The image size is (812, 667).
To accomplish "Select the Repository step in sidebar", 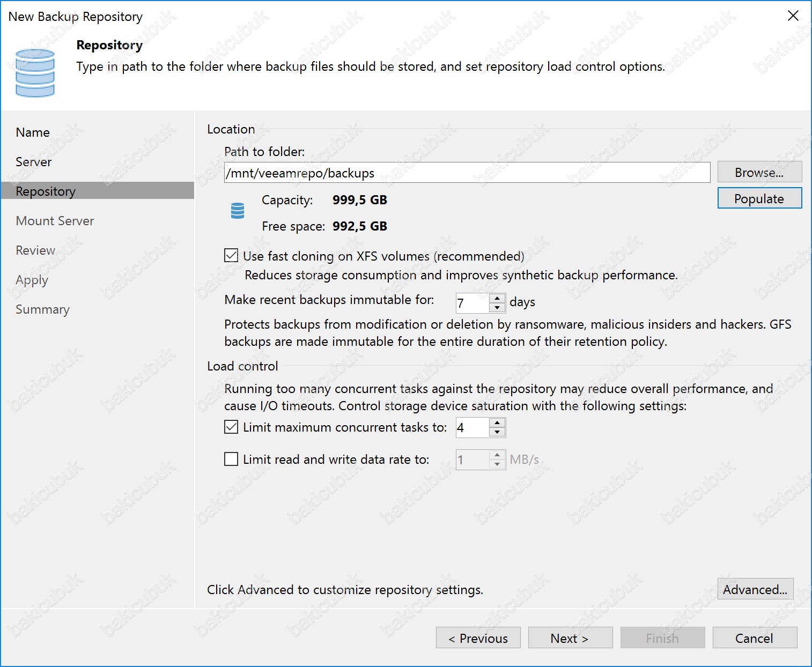I will pyautogui.click(x=46, y=191).
